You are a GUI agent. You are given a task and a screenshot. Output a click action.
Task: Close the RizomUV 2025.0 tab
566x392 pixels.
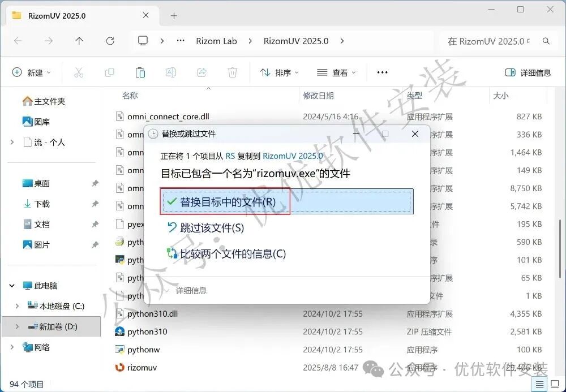coord(146,15)
